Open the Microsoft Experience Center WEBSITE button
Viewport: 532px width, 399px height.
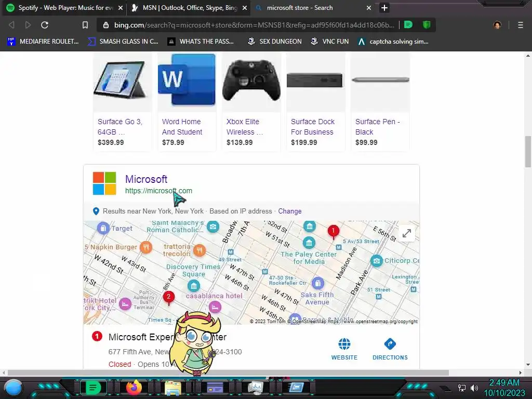[x=344, y=349]
